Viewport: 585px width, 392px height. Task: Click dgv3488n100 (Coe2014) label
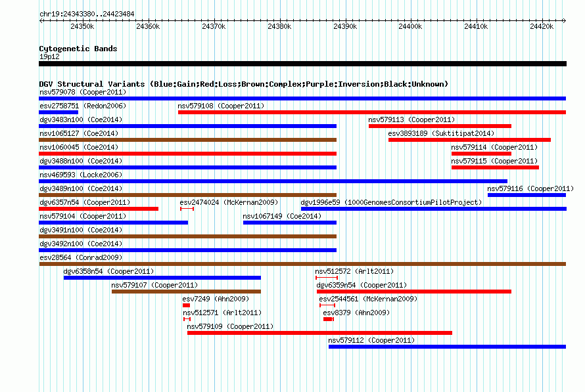pyautogui.click(x=81, y=161)
